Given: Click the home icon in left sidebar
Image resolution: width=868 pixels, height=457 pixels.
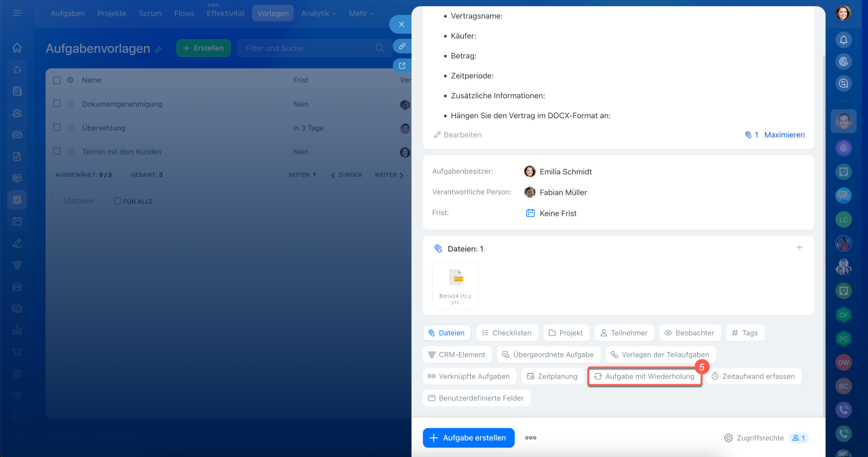Looking at the screenshot, I should (17, 48).
